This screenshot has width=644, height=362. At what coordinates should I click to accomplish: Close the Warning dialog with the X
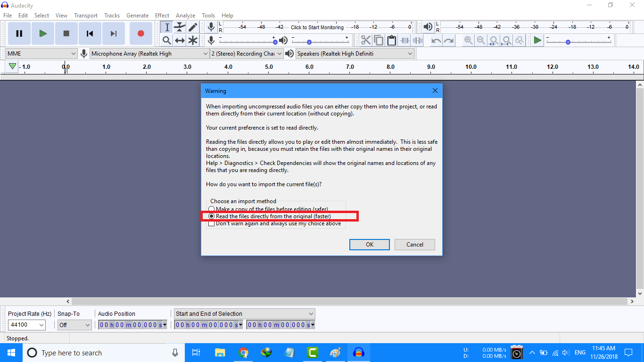coord(435,90)
